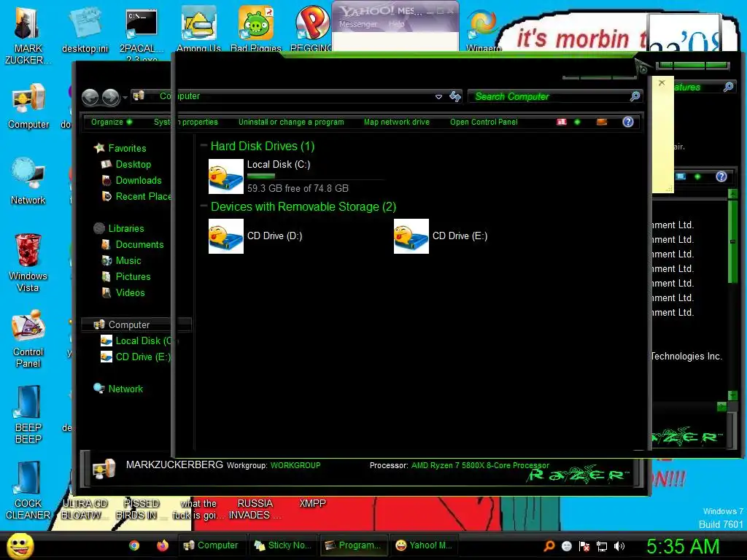Switch to Yahoo! Messenger taskbar button
This screenshot has height=560, width=747.
click(x=424, y=545)
